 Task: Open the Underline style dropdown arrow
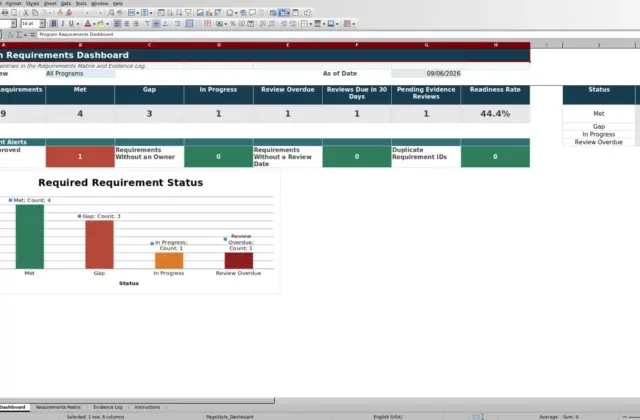tap(78, 24)
